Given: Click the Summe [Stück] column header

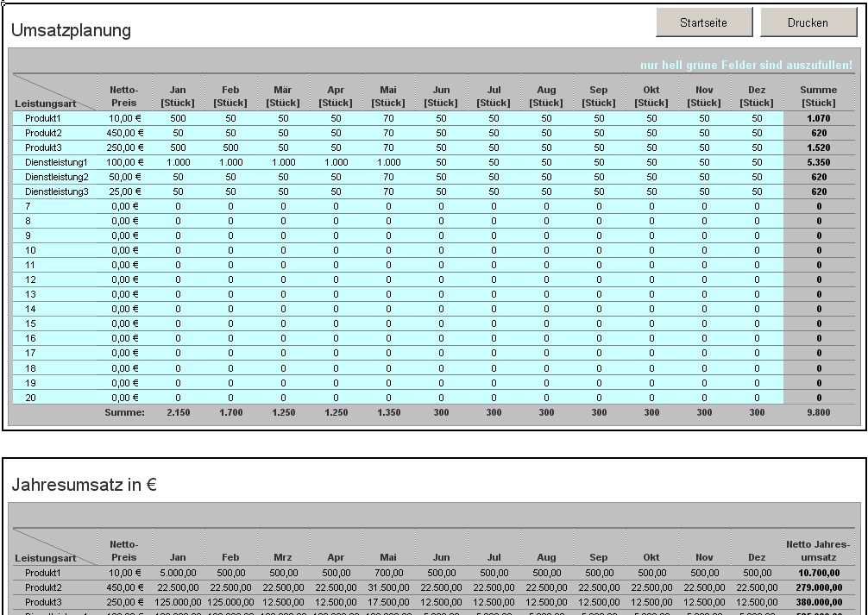Looking at the screenshot, I should [x=819, y=97].
